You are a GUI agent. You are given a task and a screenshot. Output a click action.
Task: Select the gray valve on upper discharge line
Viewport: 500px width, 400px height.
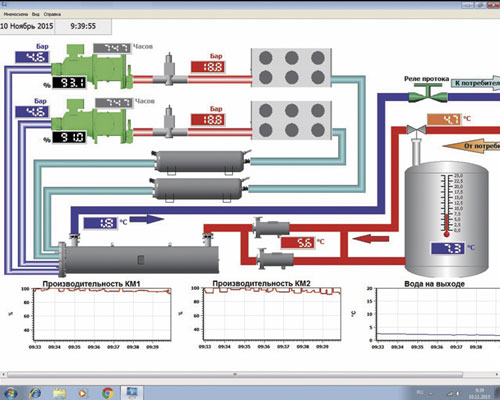170,70
